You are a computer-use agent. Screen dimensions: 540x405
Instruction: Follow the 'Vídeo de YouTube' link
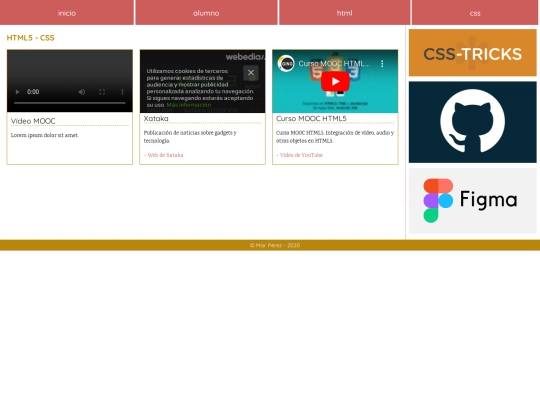(x=300, y=155)
